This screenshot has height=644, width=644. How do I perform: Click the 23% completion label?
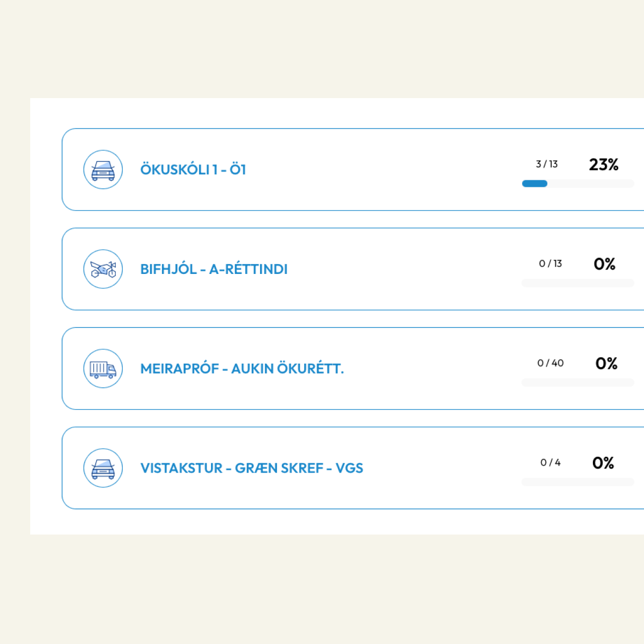(603, 164)
